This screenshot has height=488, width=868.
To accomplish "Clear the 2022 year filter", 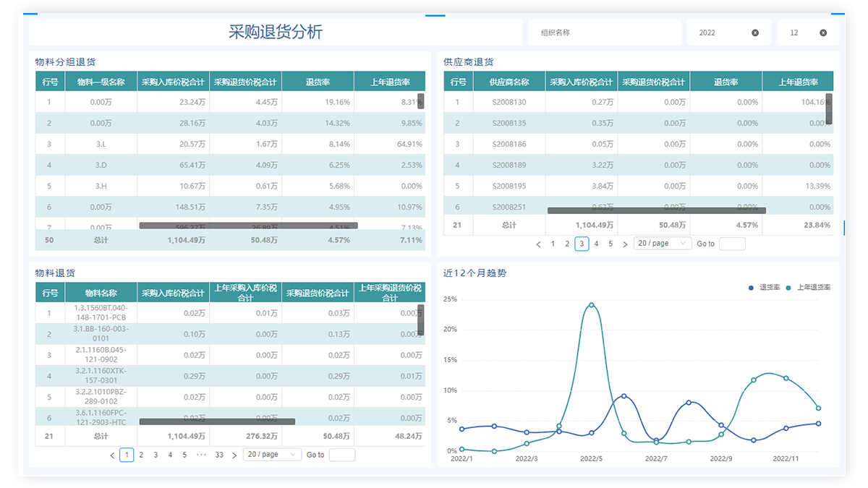I will tap(755, 33).
